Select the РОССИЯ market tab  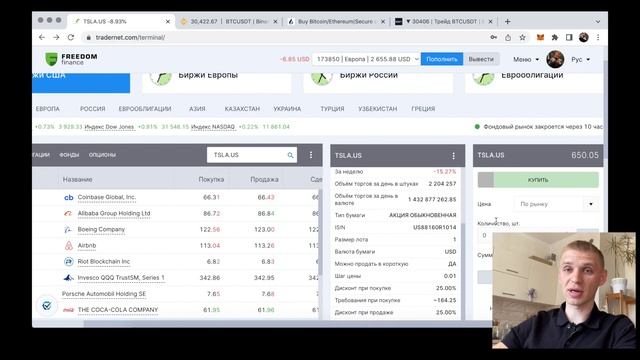coord(93,109)
